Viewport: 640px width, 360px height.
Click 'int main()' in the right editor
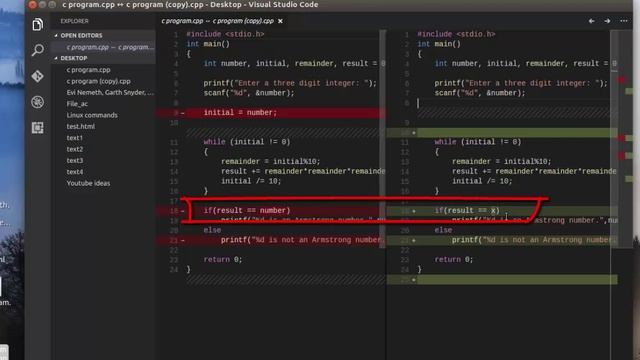[439, 44]
